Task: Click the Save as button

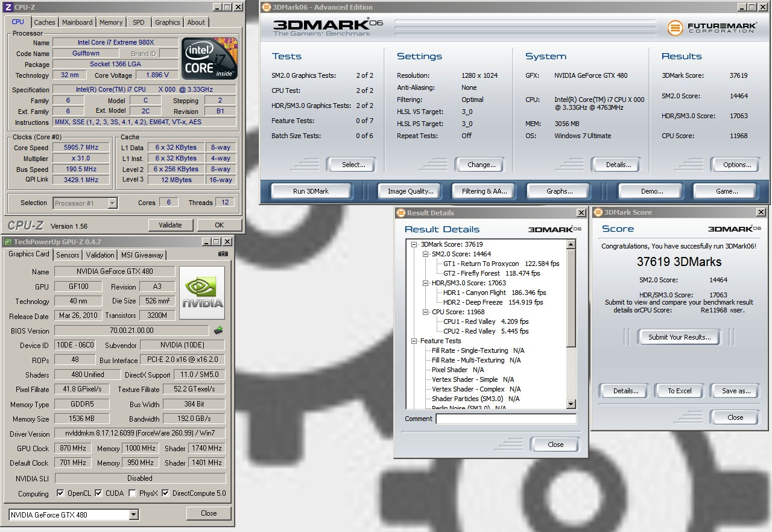Action: tap(736, 391)
